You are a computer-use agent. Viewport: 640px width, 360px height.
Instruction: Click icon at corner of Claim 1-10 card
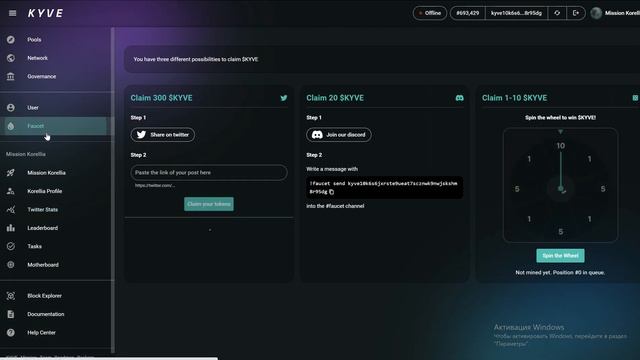(x=635, y=98)
